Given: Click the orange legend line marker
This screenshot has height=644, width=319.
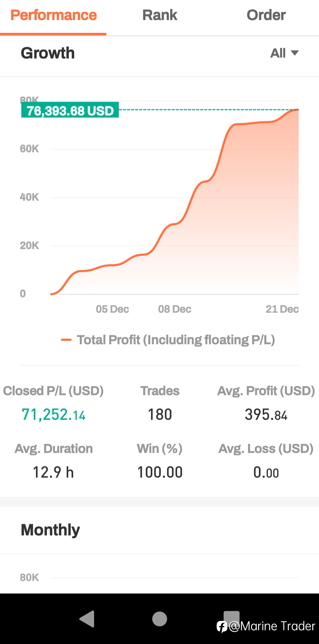Looking at the screenshot, I should coord(66,340).
